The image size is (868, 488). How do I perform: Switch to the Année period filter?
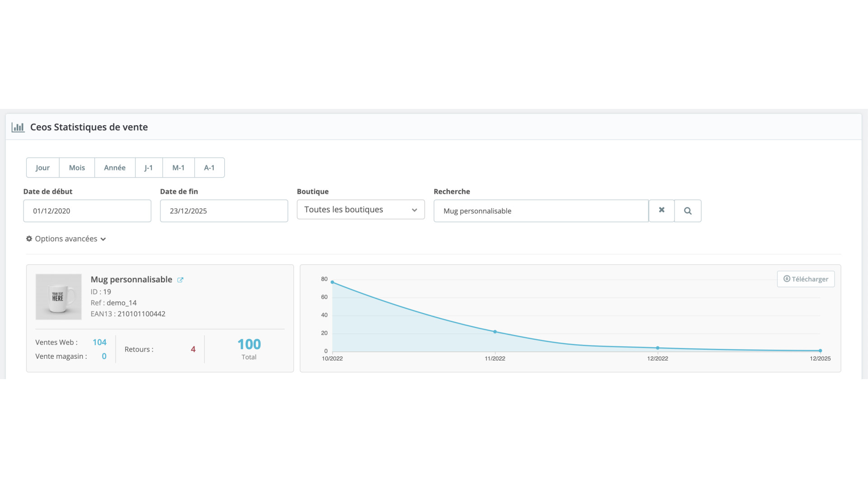[114, 167]
